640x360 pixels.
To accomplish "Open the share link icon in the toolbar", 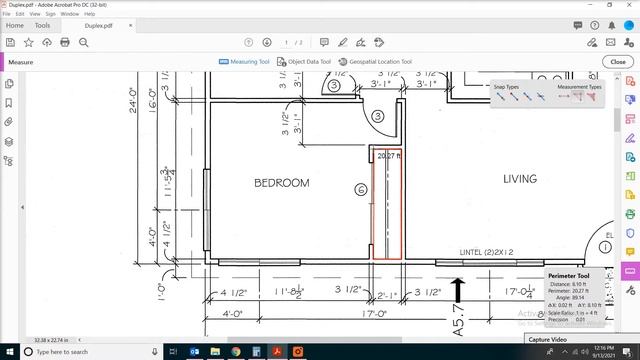I will pos(592,42).
